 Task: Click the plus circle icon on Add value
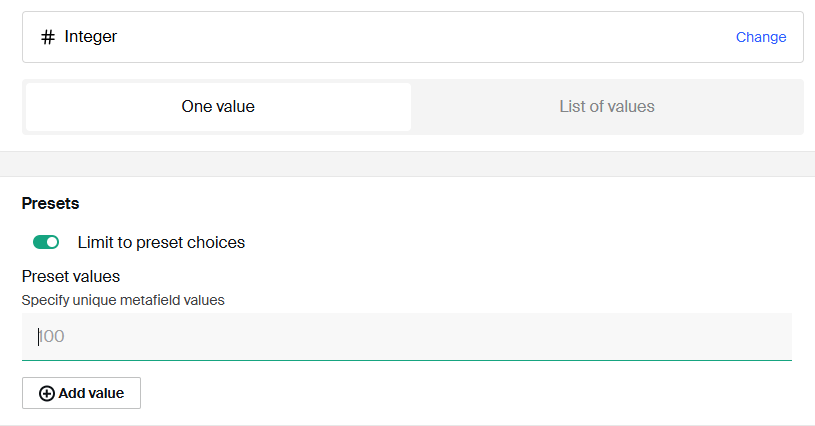[46, 393]
